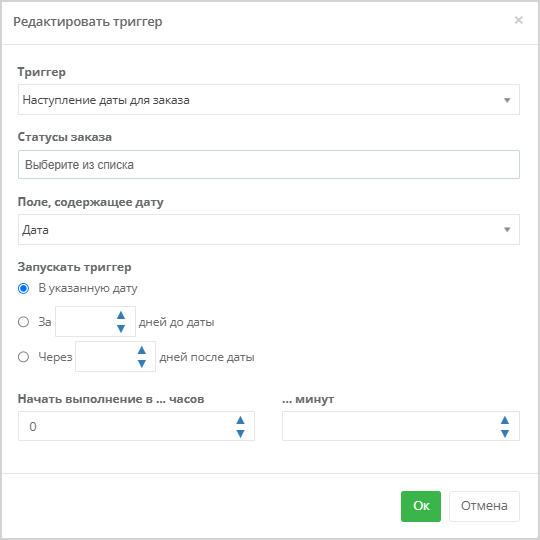Screen dimensions: 540x540
Task: Select the 'В указанную дату' radio option
Action: point(23,288)
